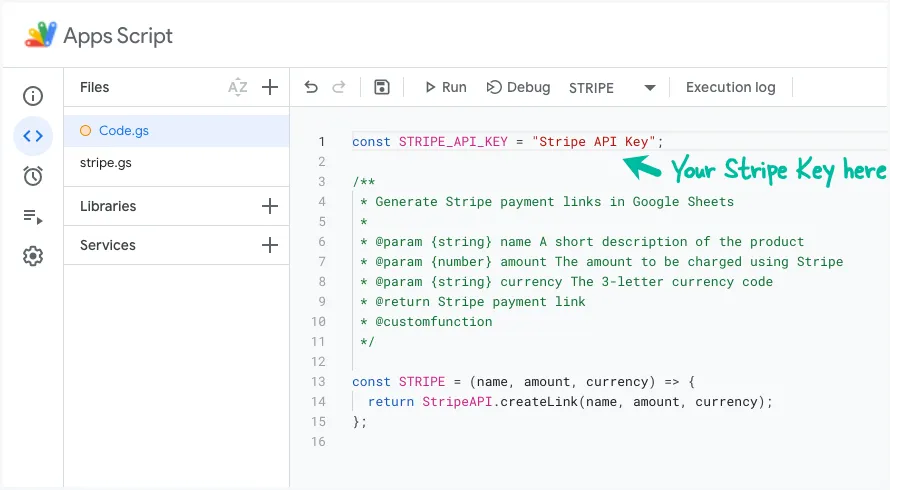Viewport: 902px width, 490px height.
Task: Select the Code.gs file
Action: pos(177,131)
